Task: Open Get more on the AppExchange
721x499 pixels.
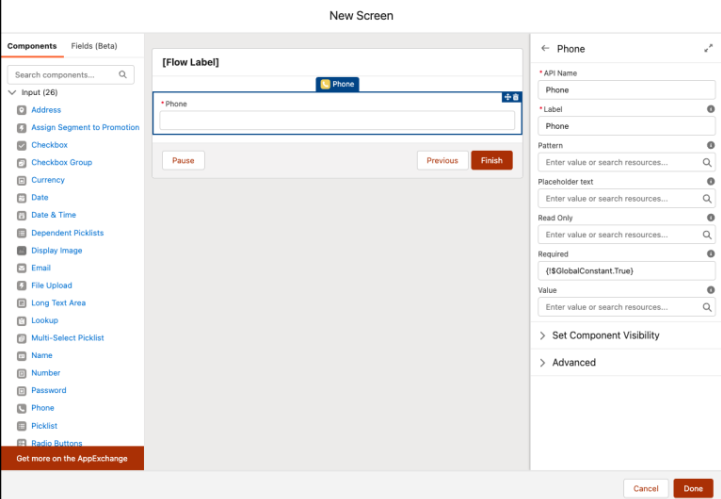Action: pyautogui.click(x=73, y=459)
